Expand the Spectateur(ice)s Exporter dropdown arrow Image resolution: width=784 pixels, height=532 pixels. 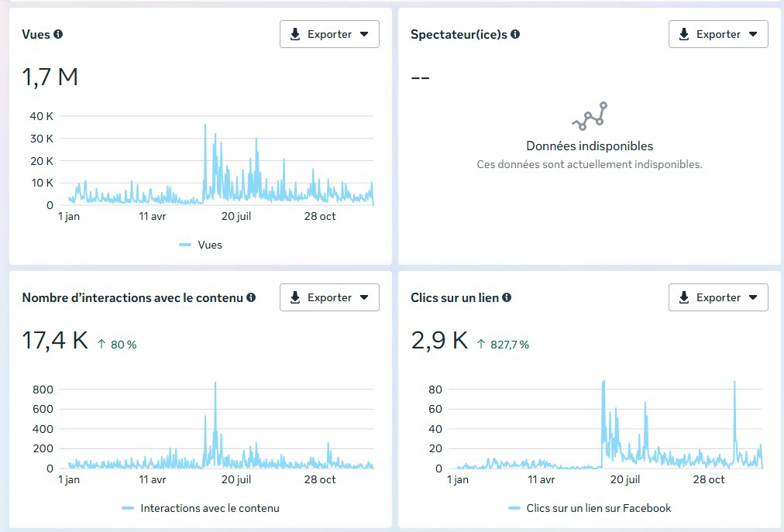point(753,34)
